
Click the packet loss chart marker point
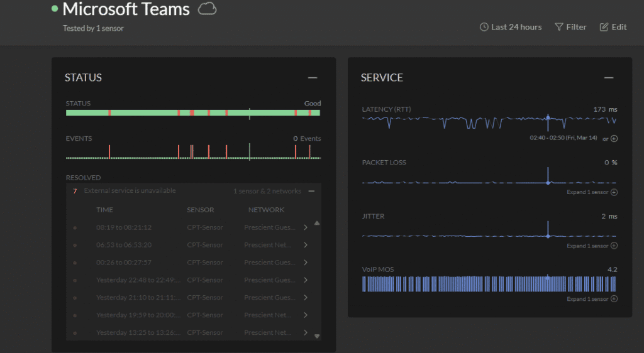(548, 183)
